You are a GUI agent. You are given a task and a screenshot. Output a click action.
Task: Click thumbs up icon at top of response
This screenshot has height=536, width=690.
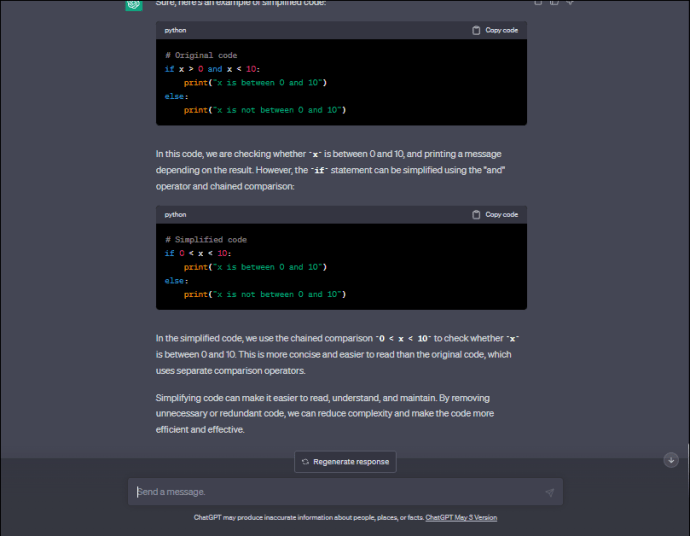point(554,3)
